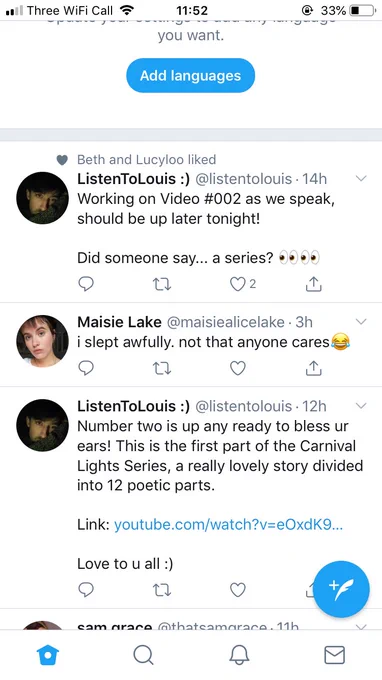Screen dimensions: 382x680
Task: Open the Notifications bell tab
Action: [239, 654]
